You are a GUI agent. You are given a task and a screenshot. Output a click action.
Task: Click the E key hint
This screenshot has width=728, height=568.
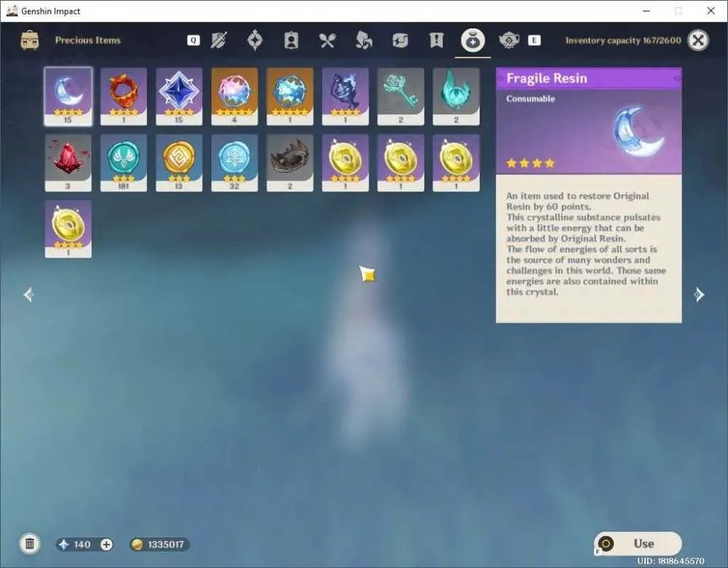tap(534, 40)
